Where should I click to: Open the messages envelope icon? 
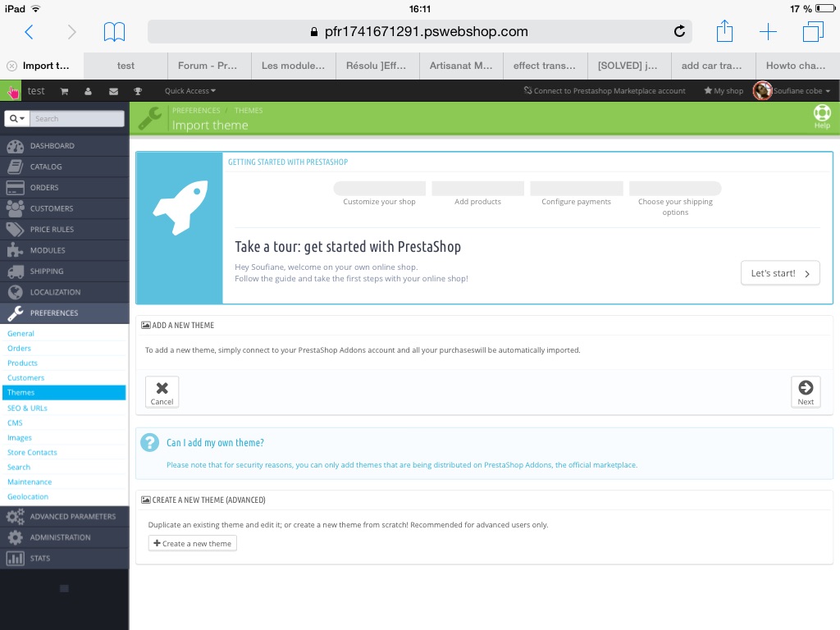[113, 91]
